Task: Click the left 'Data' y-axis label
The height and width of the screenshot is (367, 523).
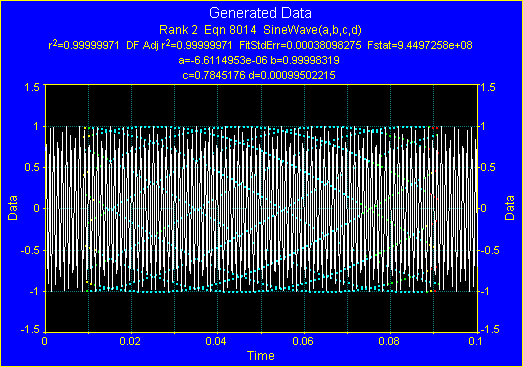Action: [13, 208]
